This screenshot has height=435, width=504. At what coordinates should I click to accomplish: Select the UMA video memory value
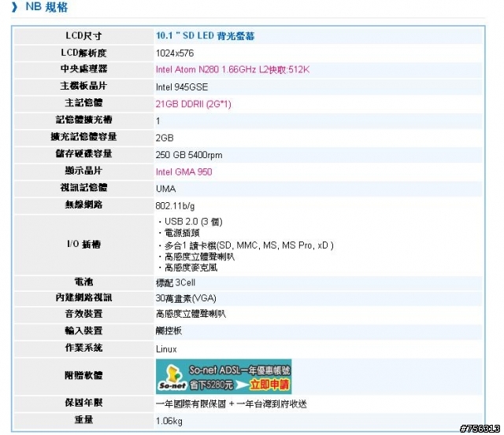pos(166,189)
